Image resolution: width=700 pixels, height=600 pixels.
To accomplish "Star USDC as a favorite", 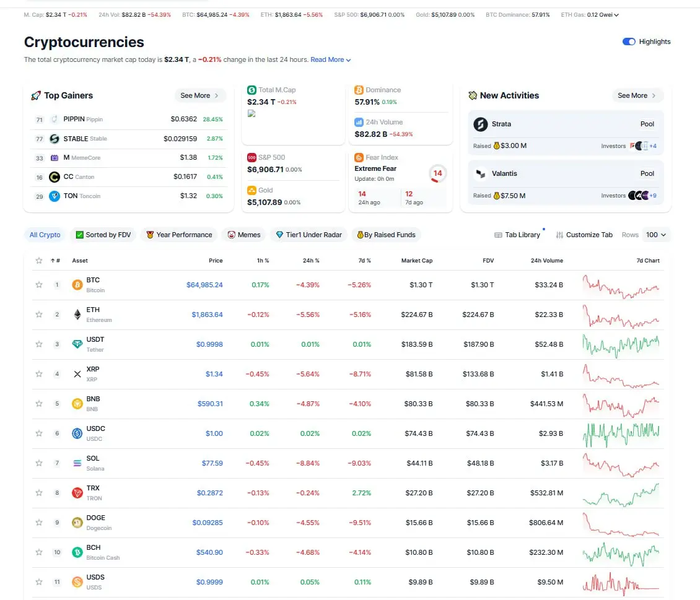I will click(39, 433).
